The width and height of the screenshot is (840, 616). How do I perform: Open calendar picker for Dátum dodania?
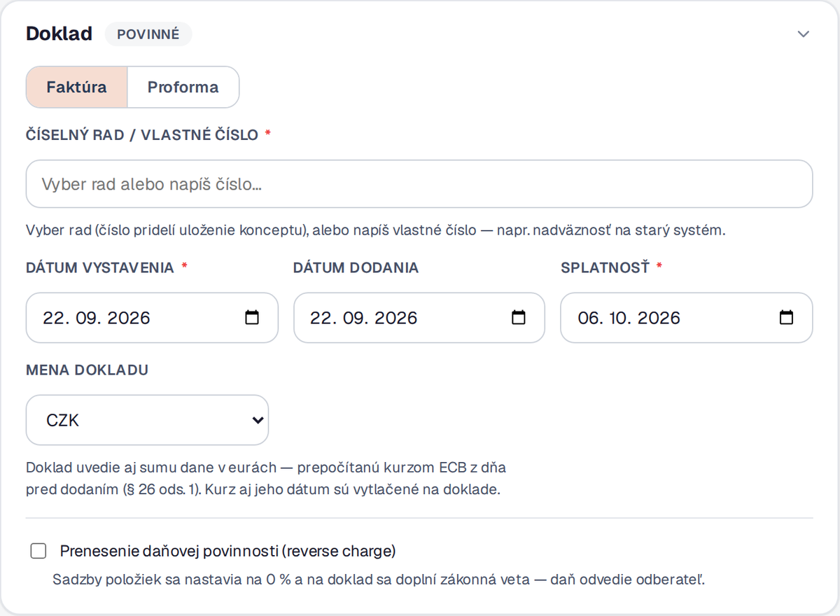point(519,318)
